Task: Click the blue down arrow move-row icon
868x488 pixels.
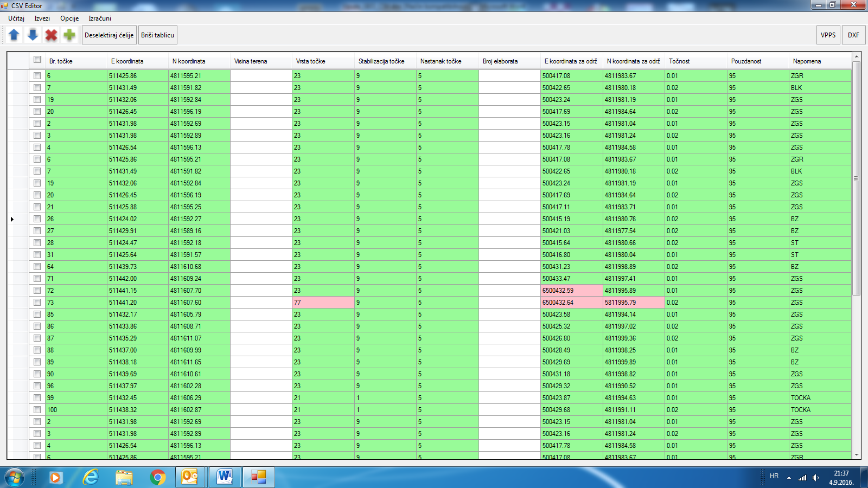Action: (x=33, y=35)
